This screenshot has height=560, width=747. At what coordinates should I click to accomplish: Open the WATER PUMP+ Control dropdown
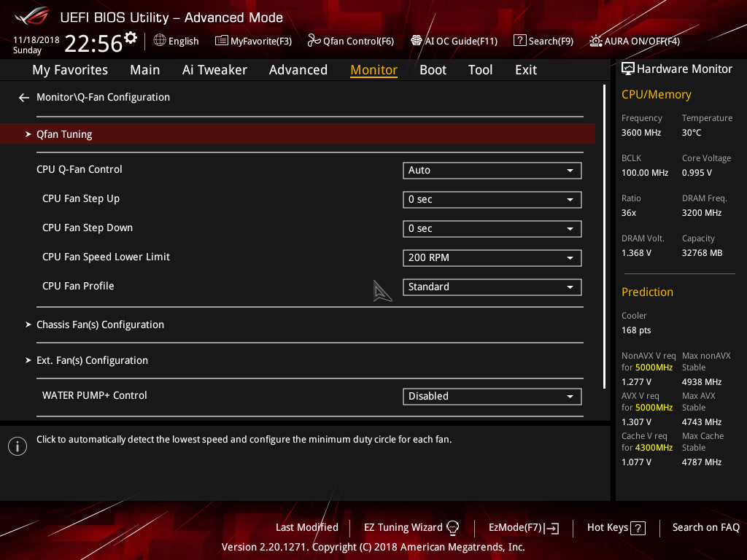pyautogui.click(x=492, y=397)
